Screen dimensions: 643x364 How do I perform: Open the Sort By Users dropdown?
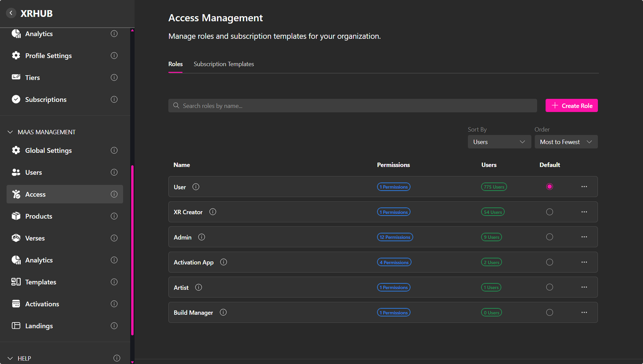click(x=499, y=142)
